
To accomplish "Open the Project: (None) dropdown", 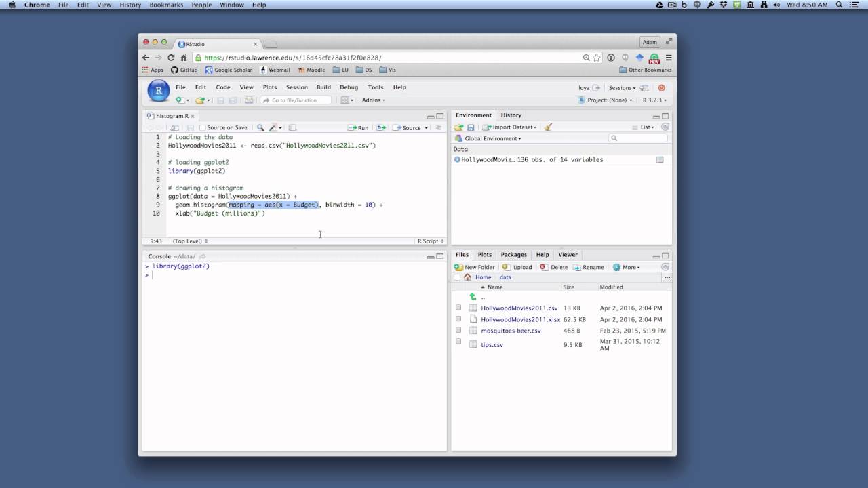I will point(606,100).
